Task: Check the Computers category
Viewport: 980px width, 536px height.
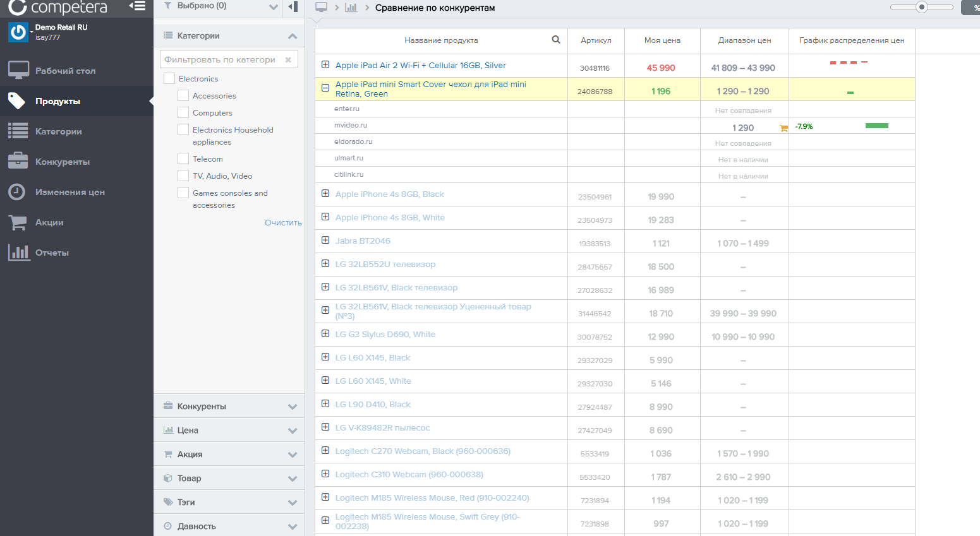Action: [183, 112]
